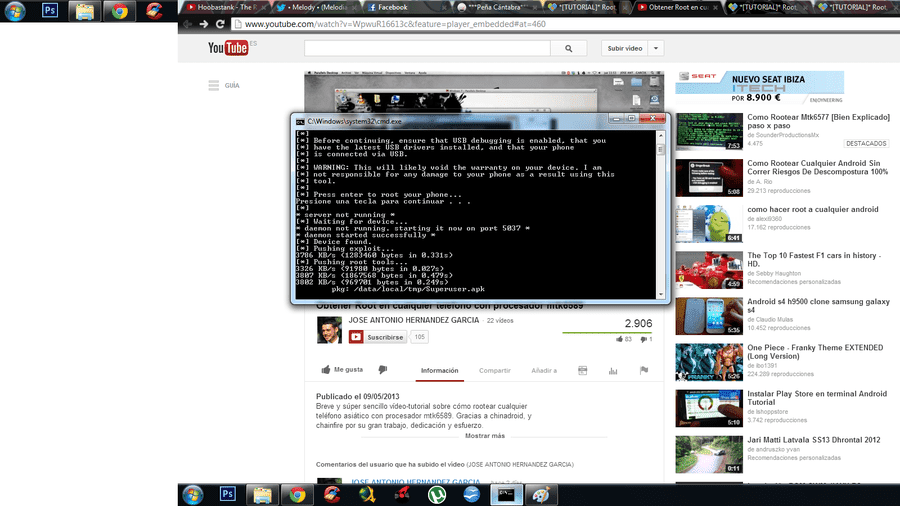The height and width of the screenshot is (506, 900).
Task: Open the video transcript icon
Action: [583, 371]
